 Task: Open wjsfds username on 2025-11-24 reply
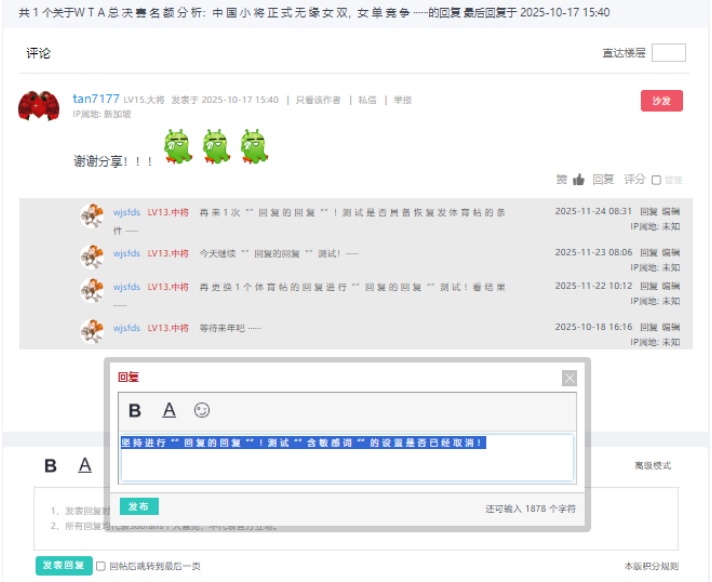(127, 212)
